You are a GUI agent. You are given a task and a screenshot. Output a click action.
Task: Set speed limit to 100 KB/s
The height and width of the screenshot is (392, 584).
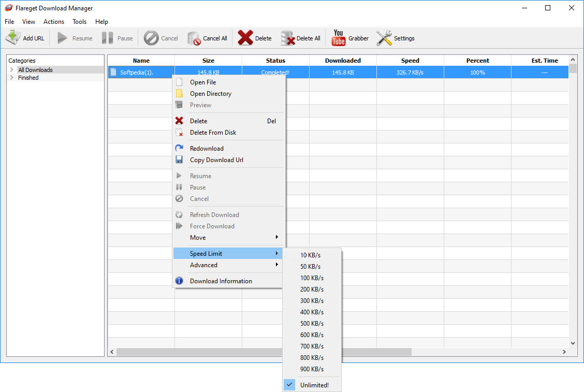311,278
